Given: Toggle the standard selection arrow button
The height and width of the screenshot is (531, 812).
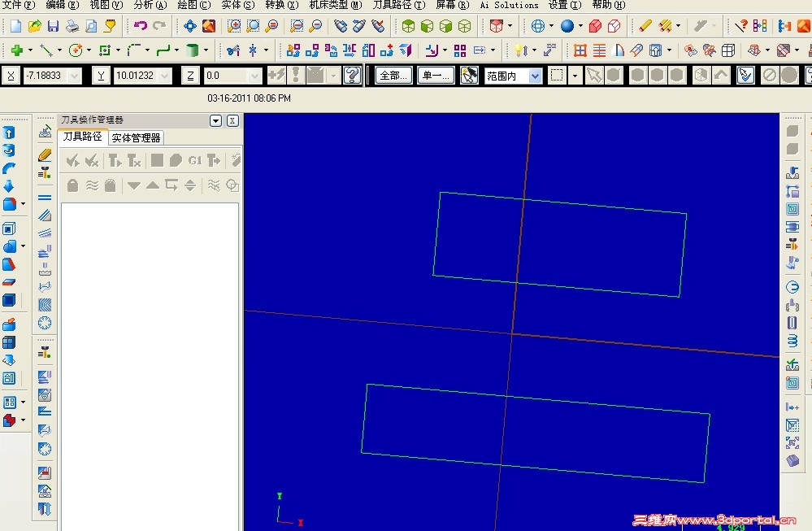Looking at the screenshot, I should pyautogui.click(x=594, y=76).
